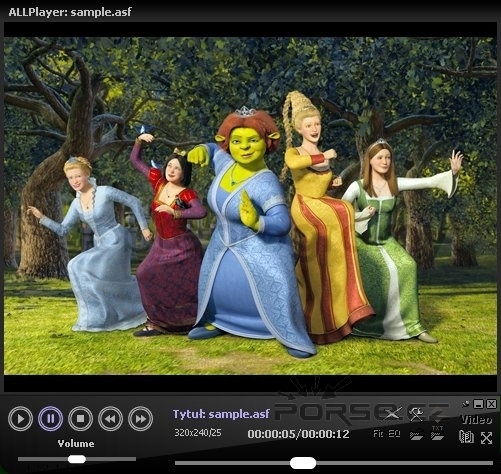This screenshot has height=474, width=501.
Task: Click the Fit video button
Action: click(x=378, y=434)
